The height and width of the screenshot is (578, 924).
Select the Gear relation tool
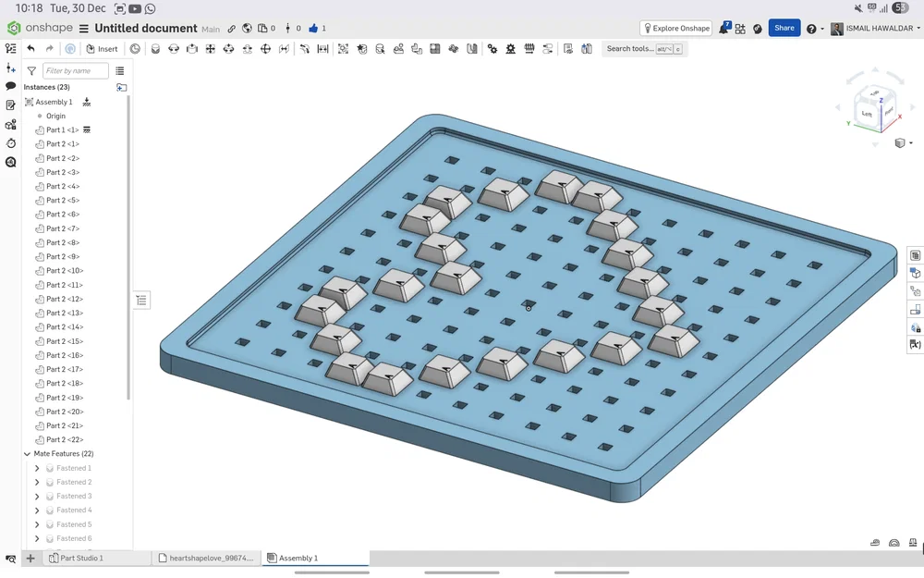492,49
